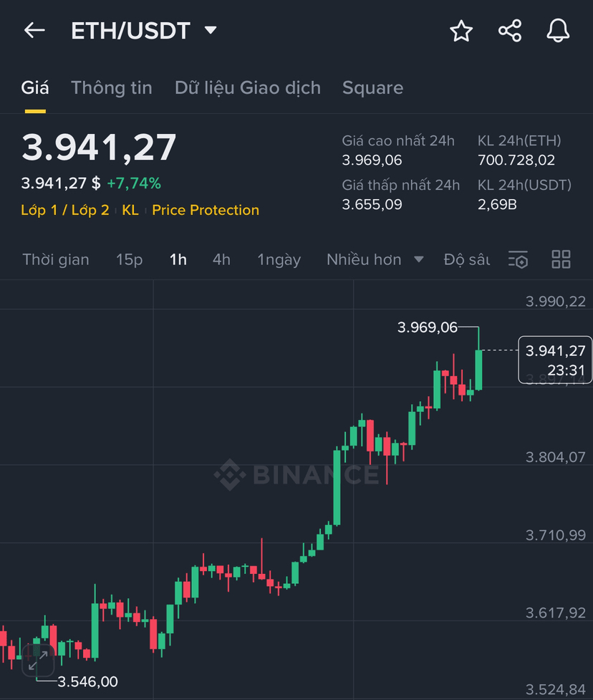Switch to the Square tab
This screenshot has height=700, width=593.
pyautogui.click(x=372, y=88)
